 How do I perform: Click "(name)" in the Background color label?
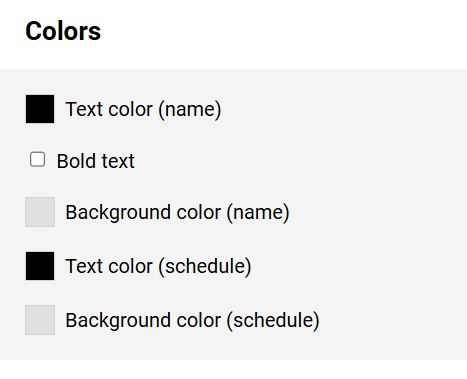tap(258, 212)
